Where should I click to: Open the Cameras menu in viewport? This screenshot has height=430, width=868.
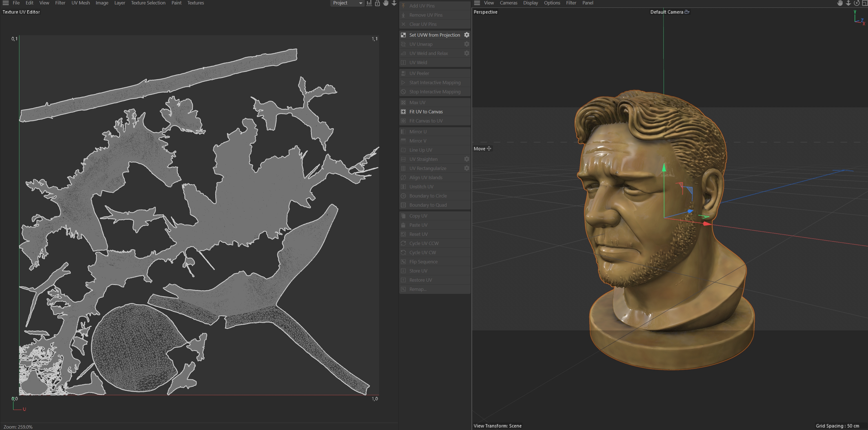508,3
